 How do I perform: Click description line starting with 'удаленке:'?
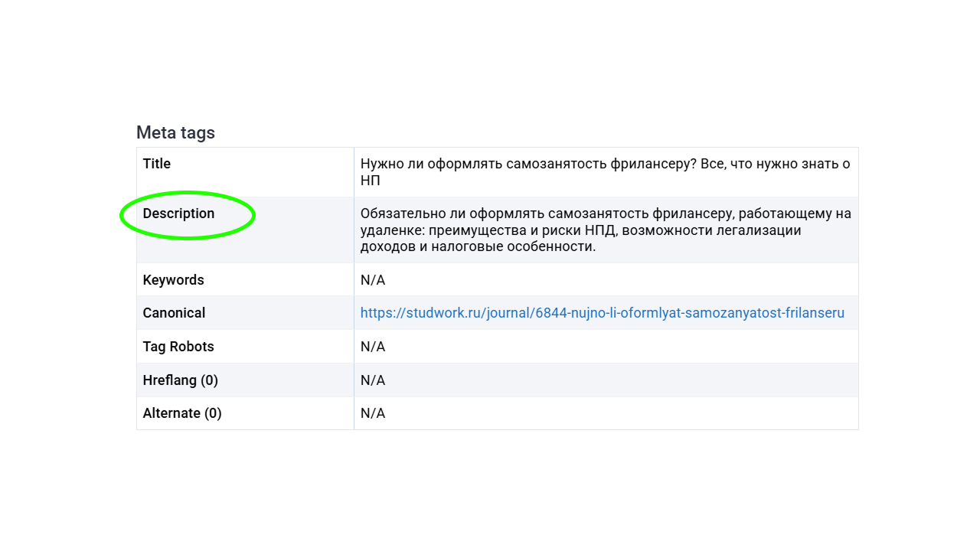580,230
